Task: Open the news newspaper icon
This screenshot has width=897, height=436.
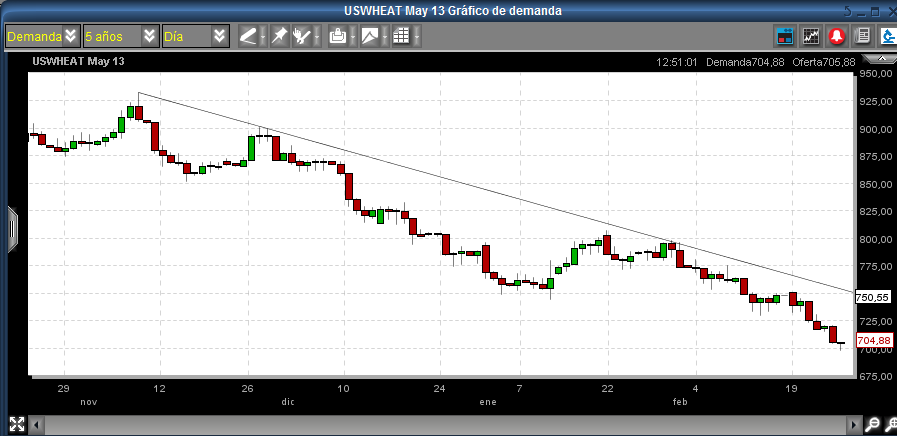Action: (862, 37)
